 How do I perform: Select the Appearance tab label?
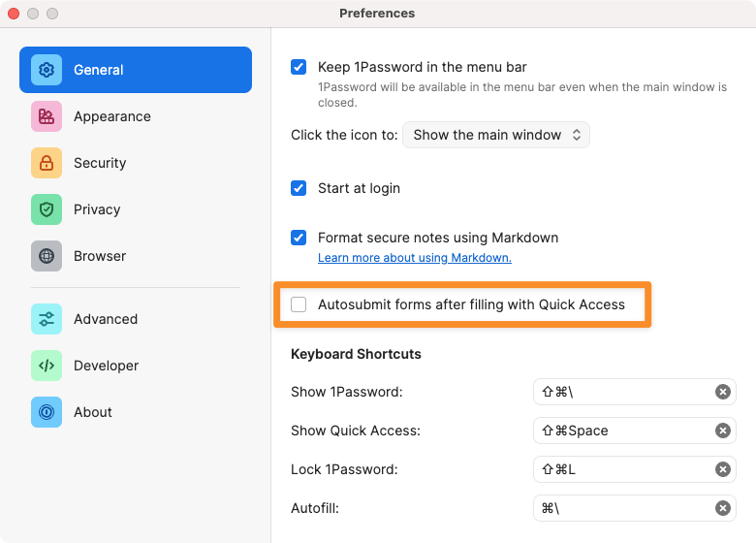[x=112, y=116]
